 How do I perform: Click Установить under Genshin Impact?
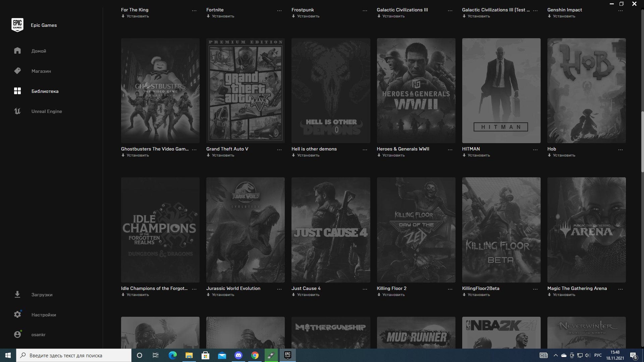tap(563, 16)
